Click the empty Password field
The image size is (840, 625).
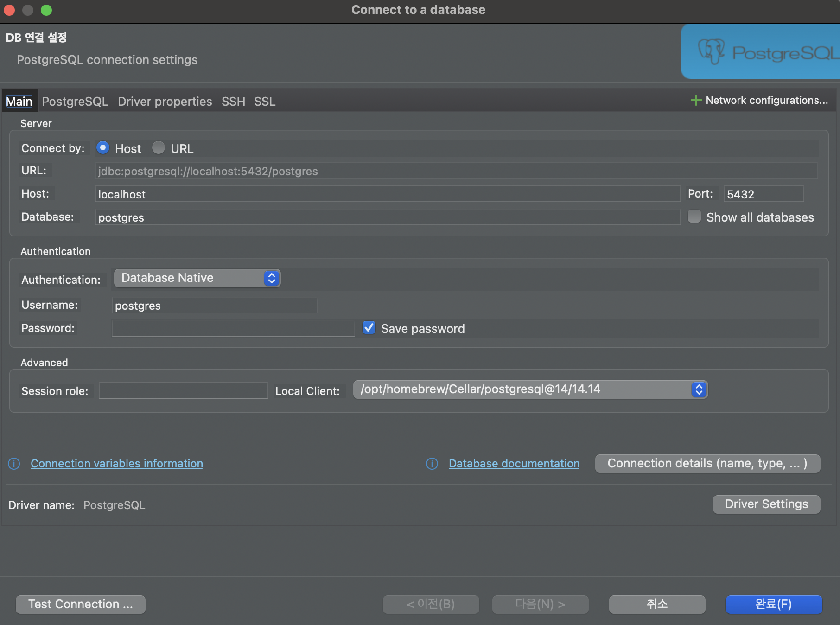point(233,328)
